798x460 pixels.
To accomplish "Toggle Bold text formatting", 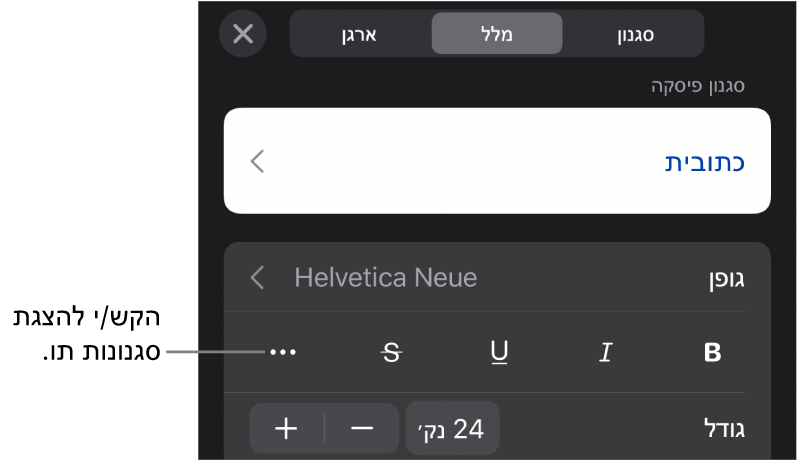I will coord(712,353).
